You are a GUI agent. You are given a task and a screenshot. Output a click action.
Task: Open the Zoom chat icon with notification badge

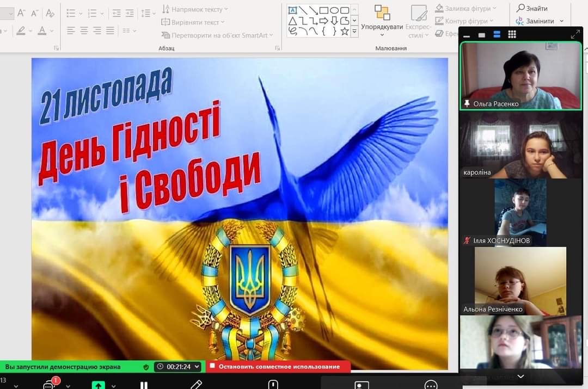tap(49, 385)
